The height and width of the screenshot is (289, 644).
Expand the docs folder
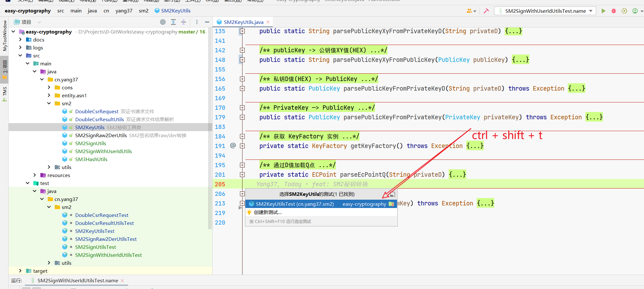coord(20,40)
